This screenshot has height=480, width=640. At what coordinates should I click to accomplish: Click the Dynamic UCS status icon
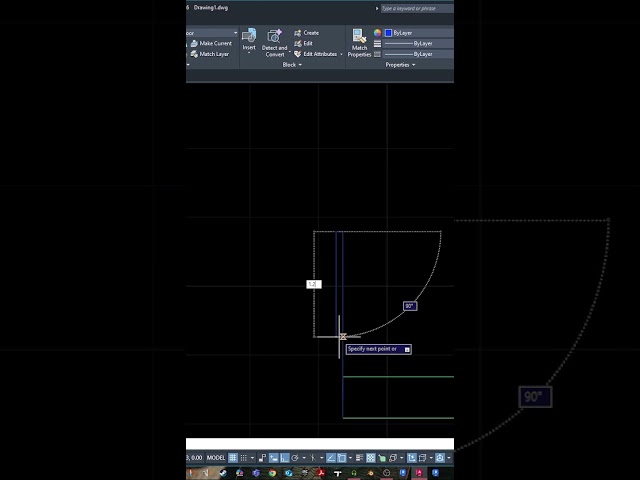point(411,458)
